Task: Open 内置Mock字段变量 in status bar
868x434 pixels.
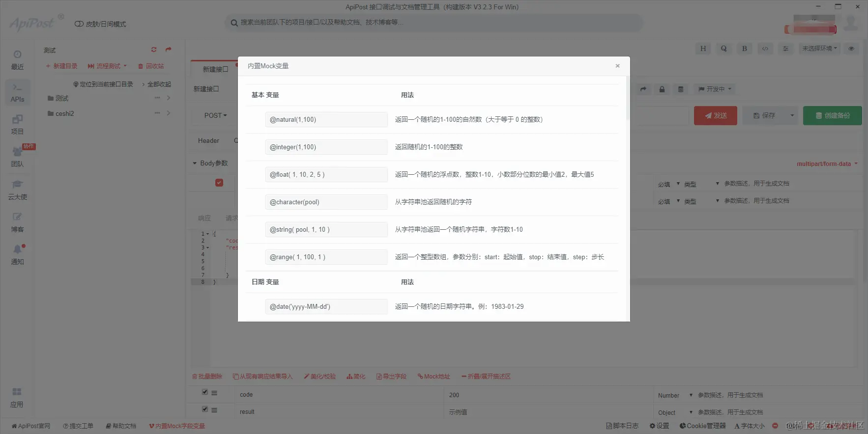Action: click(x=177, y=426)
